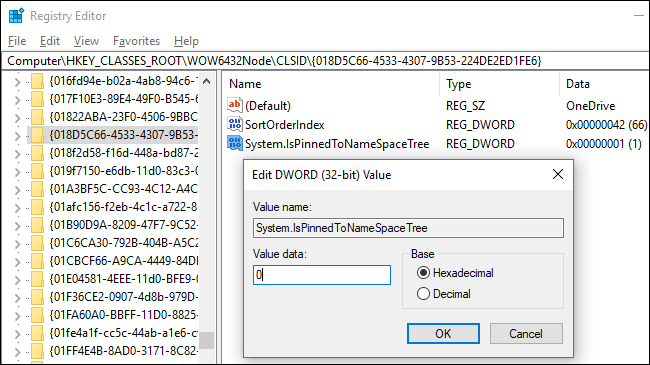The height and width of the screenshot is (365, 650).
Task: Click folder icon of {016fd94e-b02a-4ab8 key
Action: 37,81
